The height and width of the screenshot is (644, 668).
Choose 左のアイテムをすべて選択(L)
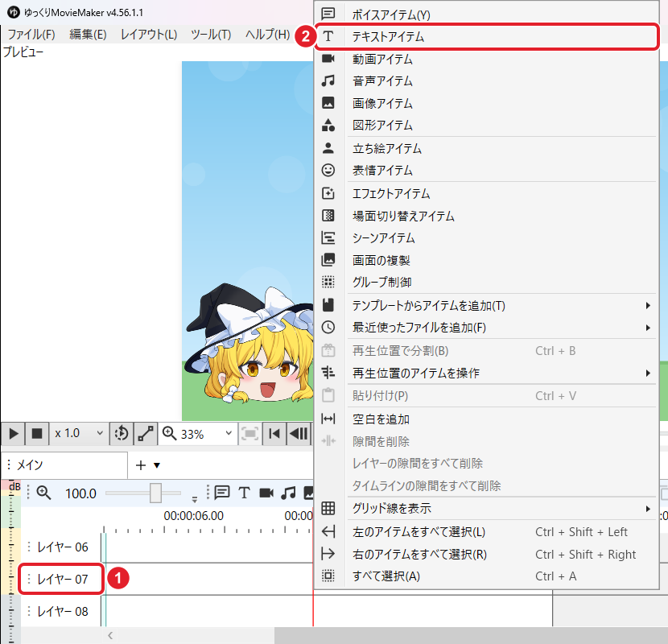486,532
